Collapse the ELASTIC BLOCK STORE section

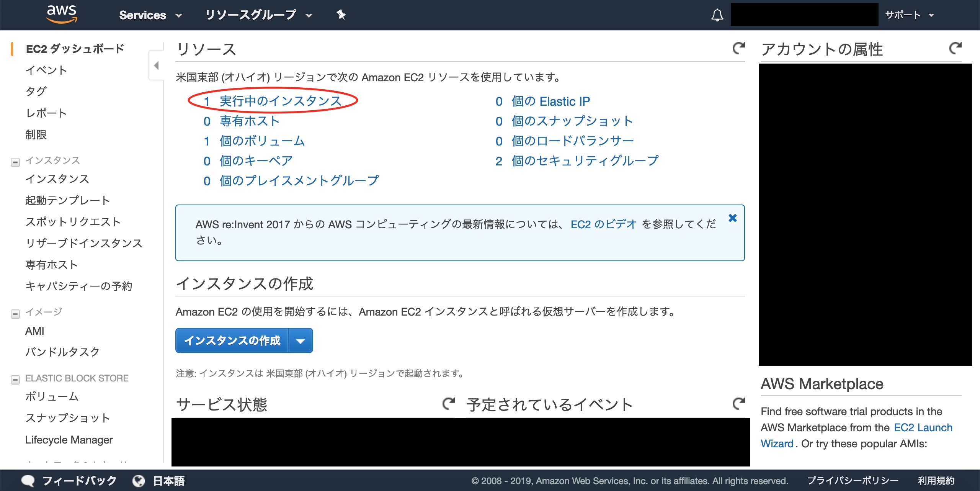(x=15, y=379)
